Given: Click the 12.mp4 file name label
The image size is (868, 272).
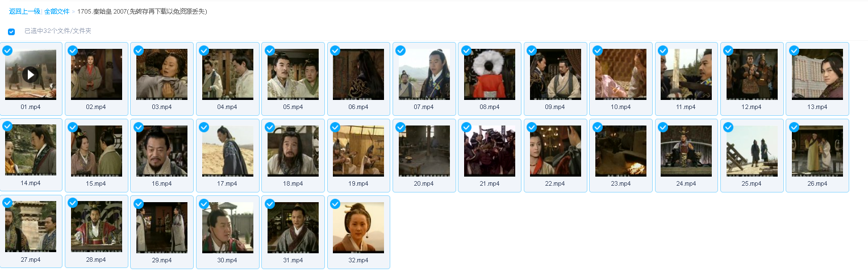Looking at the screenshot, I should coord(752,107).
